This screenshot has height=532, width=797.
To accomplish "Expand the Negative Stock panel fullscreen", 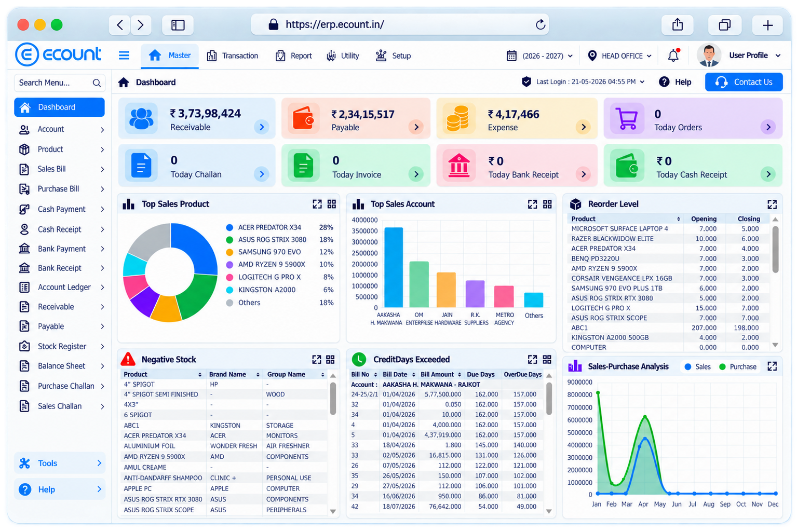I will coord(316,359).
